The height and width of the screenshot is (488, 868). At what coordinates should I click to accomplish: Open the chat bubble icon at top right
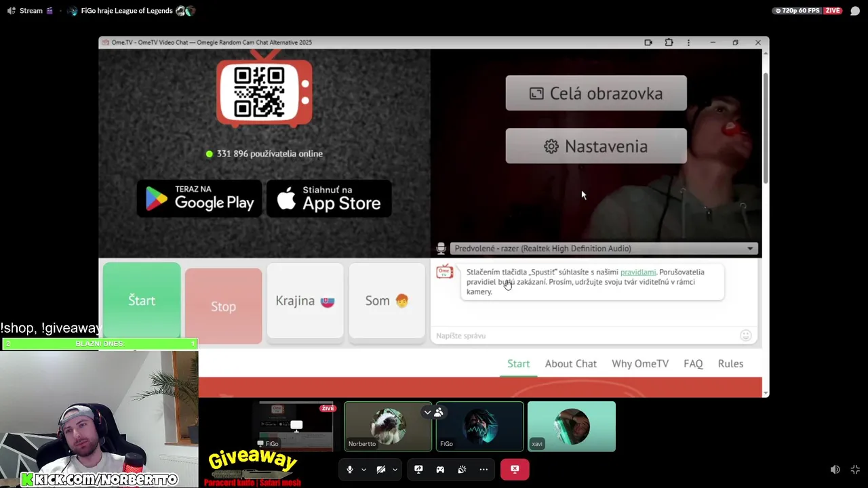tap(855, 11)
